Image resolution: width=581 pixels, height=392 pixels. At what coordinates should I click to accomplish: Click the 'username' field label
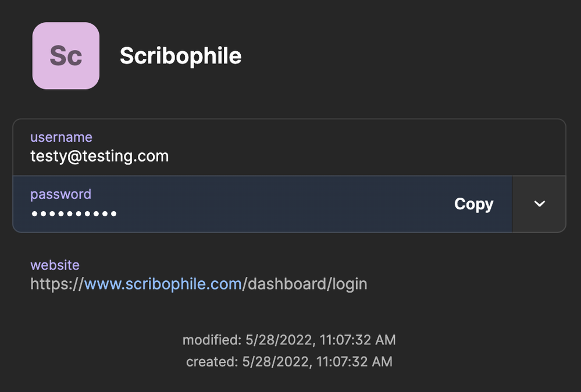(61, 137)
